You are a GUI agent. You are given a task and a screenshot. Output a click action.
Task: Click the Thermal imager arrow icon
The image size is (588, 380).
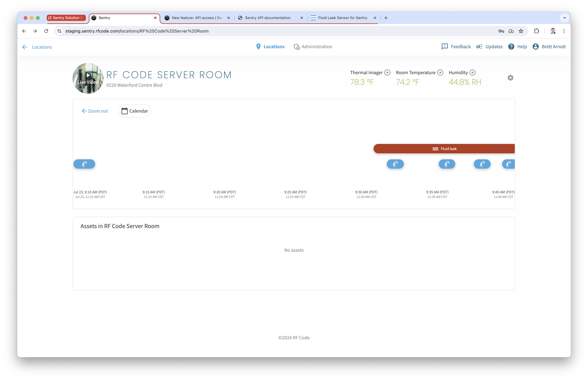[x=387, y=72]
